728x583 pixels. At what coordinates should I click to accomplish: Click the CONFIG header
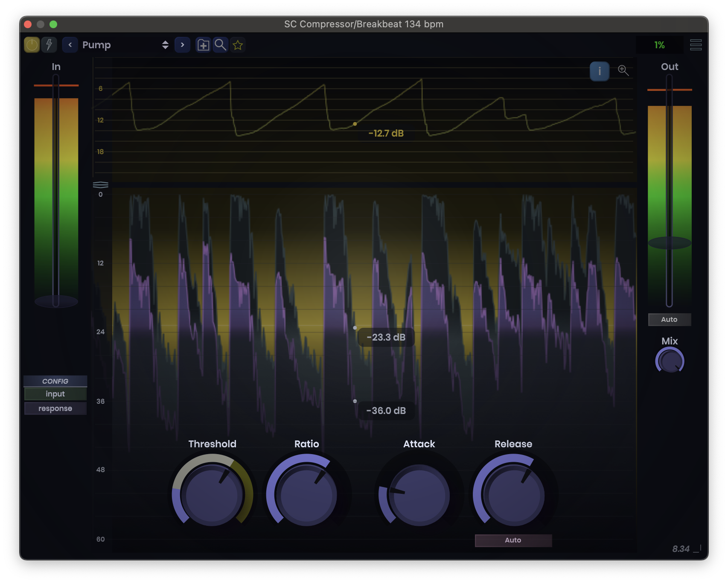point(55,381)
